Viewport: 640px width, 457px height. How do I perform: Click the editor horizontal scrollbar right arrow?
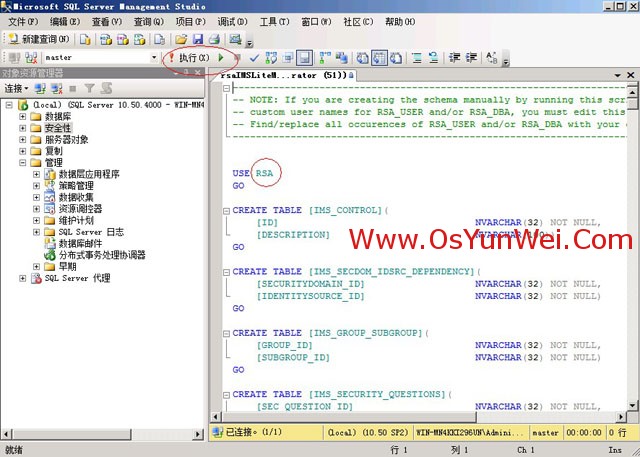pos(621,417)
